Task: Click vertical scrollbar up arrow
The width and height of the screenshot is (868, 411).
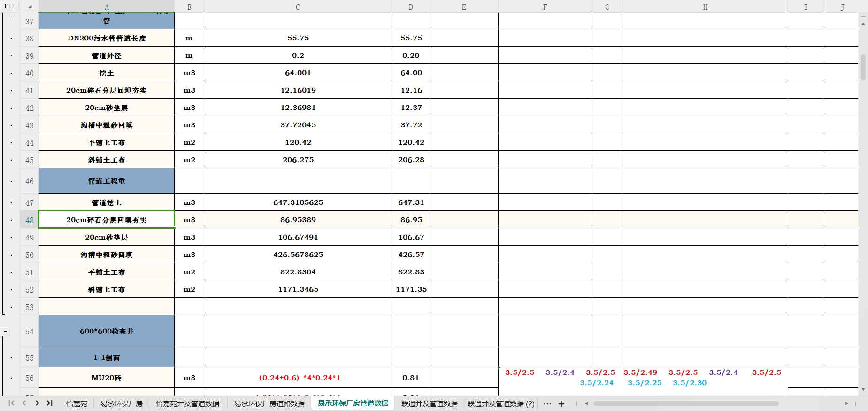Action: pyautogui.click(x=863, y=23)
